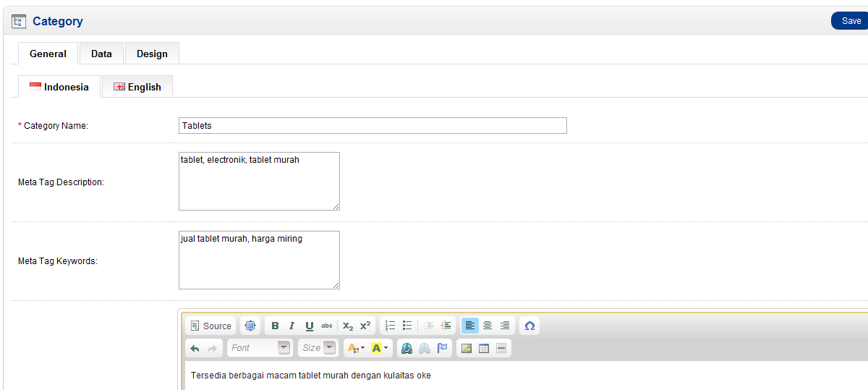The height and width of the screenshot is (390, 868).
Task: Insert a table in the editor
Action: point(484,348)
